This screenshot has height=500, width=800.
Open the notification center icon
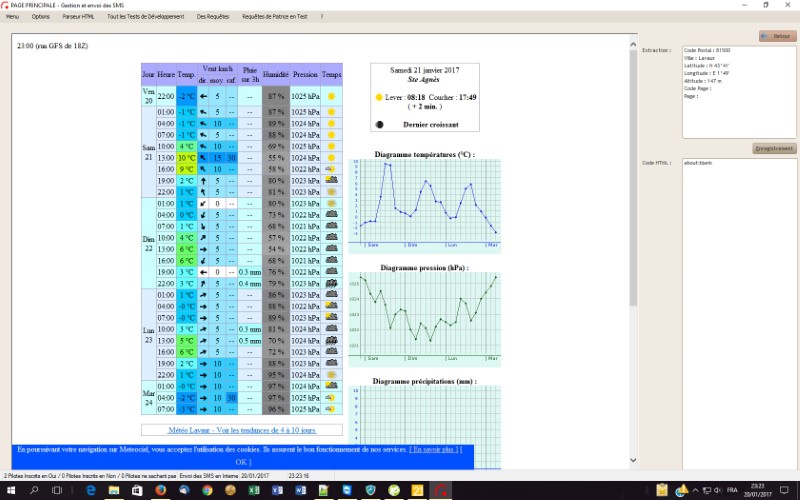point(784,490)
